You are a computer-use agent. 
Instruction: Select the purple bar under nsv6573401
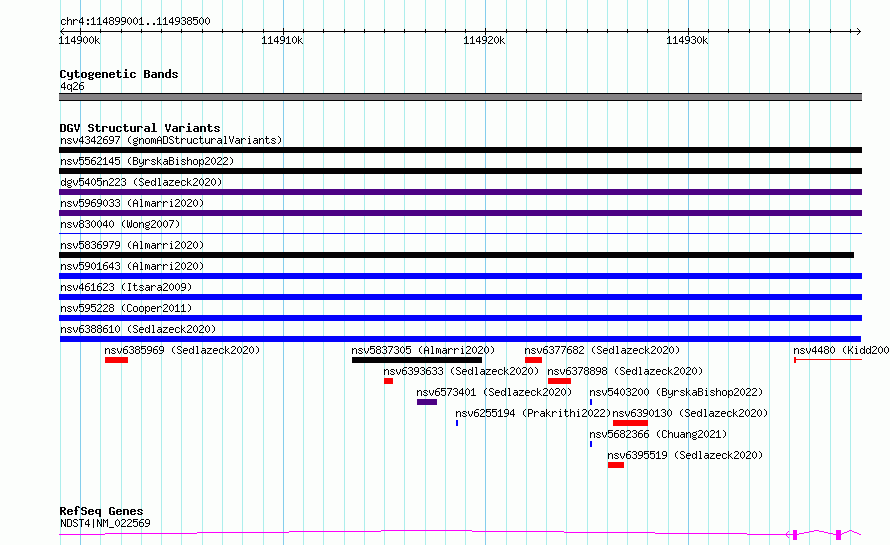click(427, 402)
